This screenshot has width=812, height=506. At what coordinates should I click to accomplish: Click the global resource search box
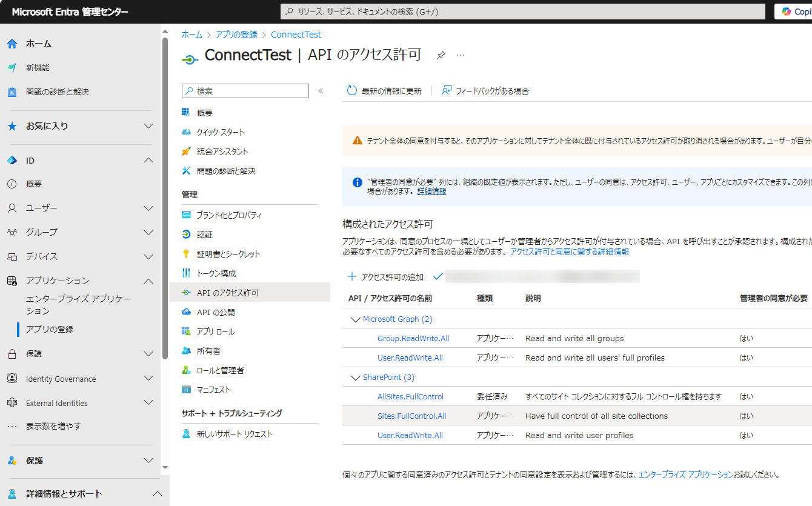point(524,12)
